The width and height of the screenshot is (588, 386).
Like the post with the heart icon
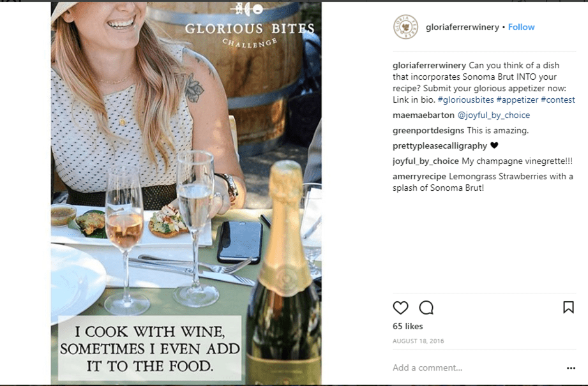pos(400,308)
